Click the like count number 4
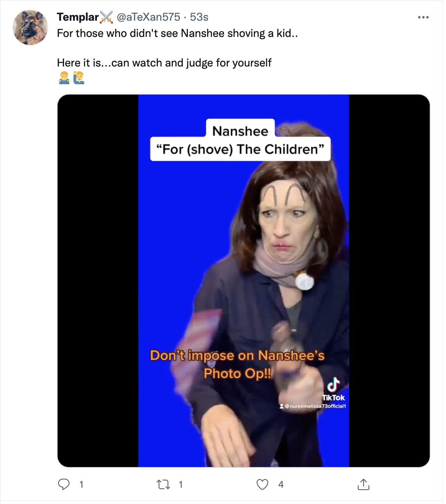Image resolution: width=446 pixels, height=504 pixels. (x=281, y=484)
